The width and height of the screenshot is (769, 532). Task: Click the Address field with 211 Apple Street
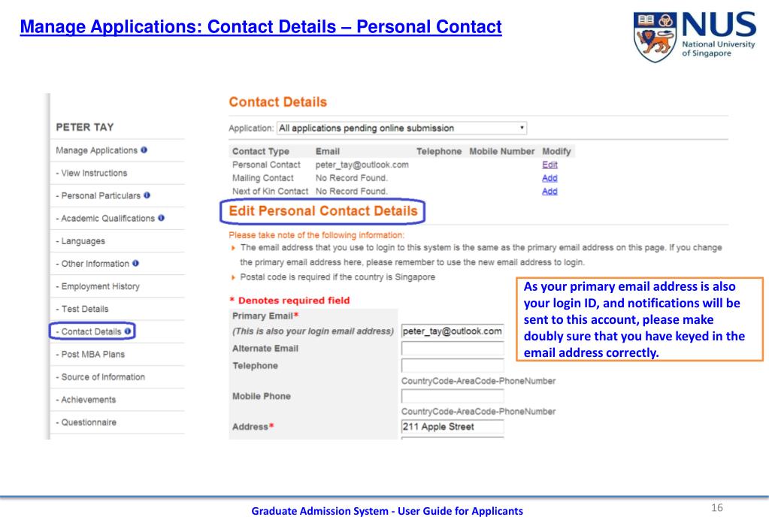tap(453, 427)
